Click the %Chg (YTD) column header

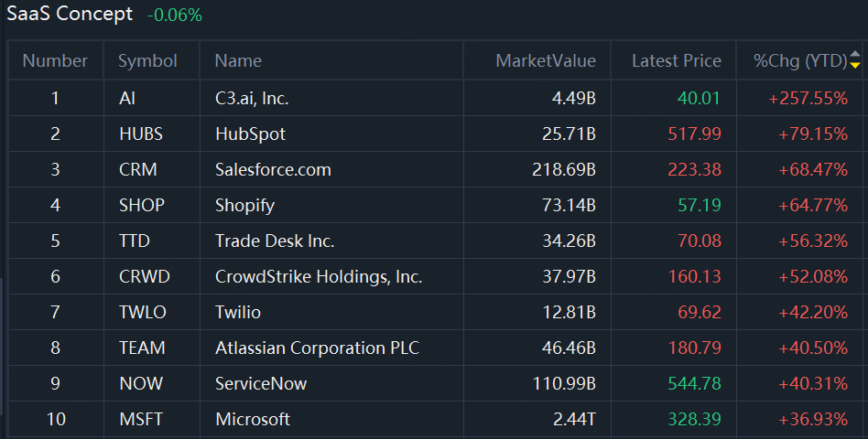click(799, 61)
